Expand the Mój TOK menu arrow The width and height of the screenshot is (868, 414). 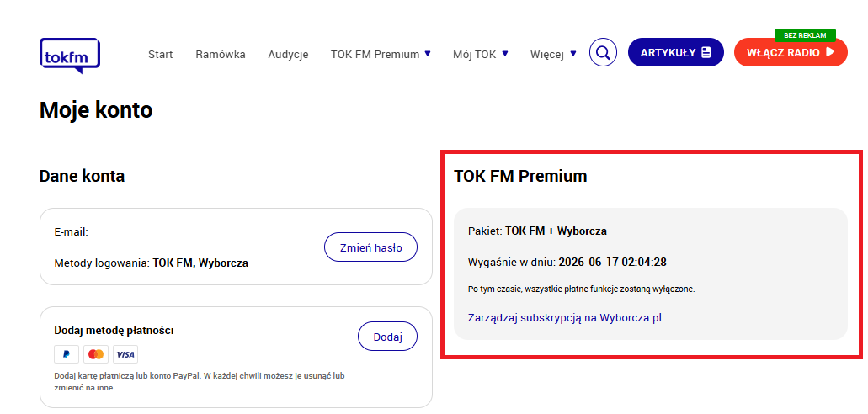(x=505, y=54)
